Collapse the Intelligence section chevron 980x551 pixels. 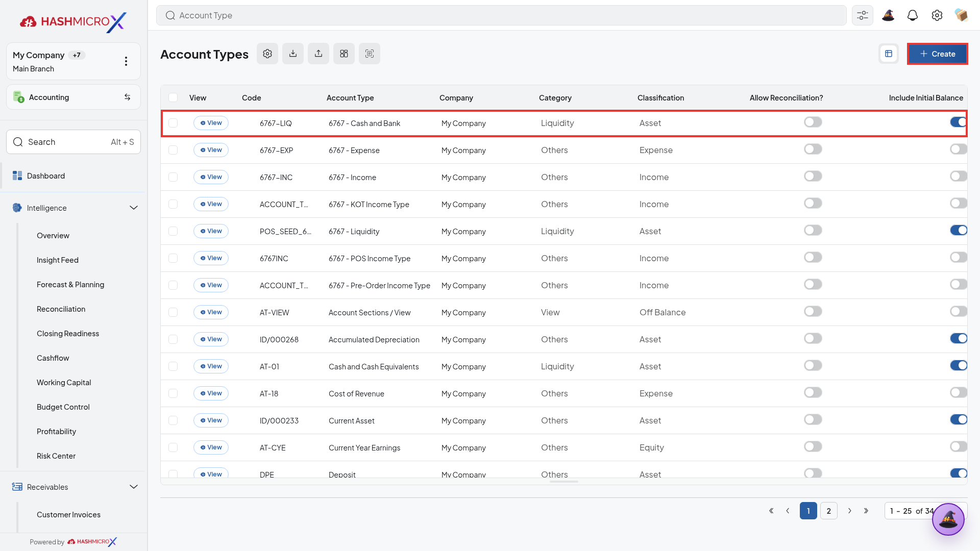(134, 208)
